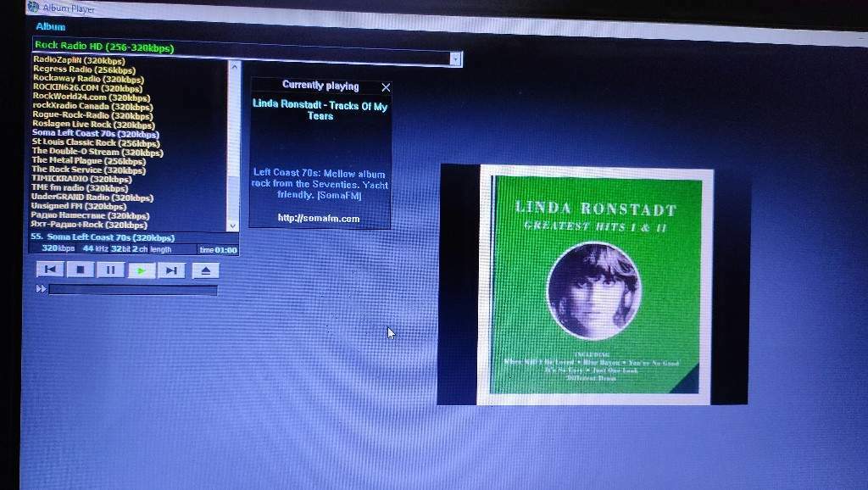Select Rockaway Radio (320kbps) station
This screenshot has width=868, height=490.
pos(88,79)
